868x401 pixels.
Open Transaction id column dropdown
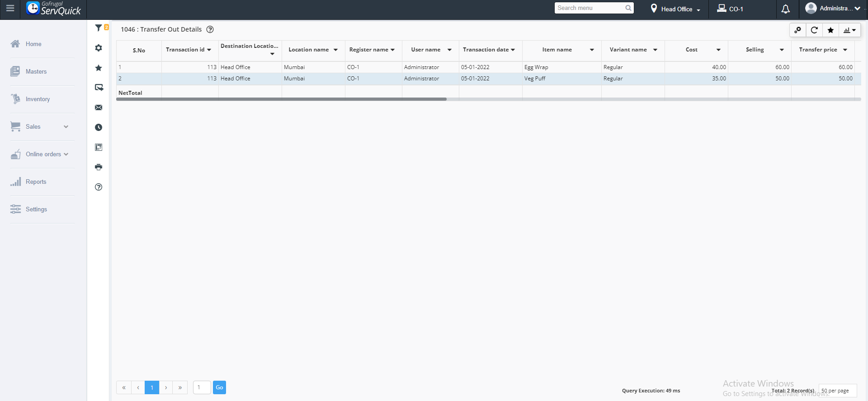[x=209, y=50]
